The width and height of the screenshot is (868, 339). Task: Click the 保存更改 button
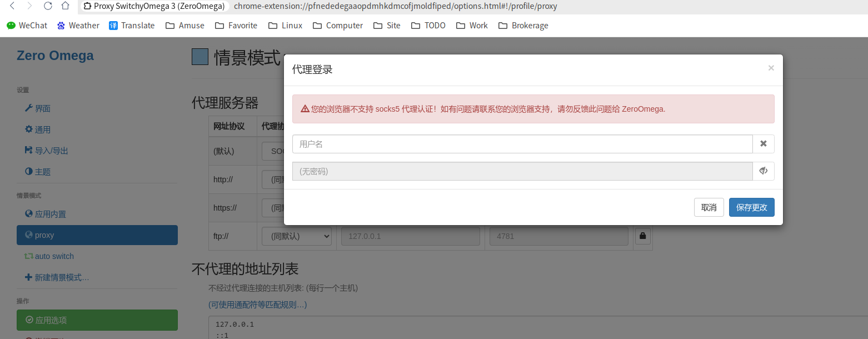[x=752, y=207]
